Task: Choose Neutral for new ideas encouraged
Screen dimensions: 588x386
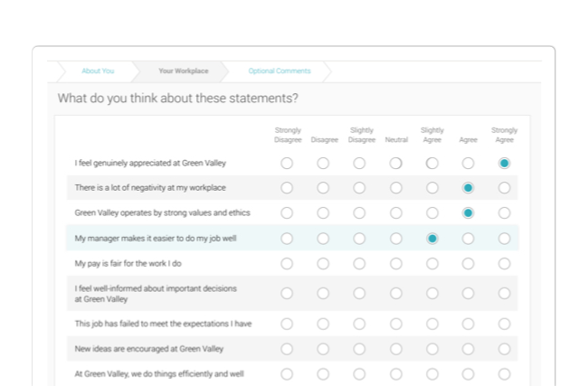Action: click(x=395, y=349)
